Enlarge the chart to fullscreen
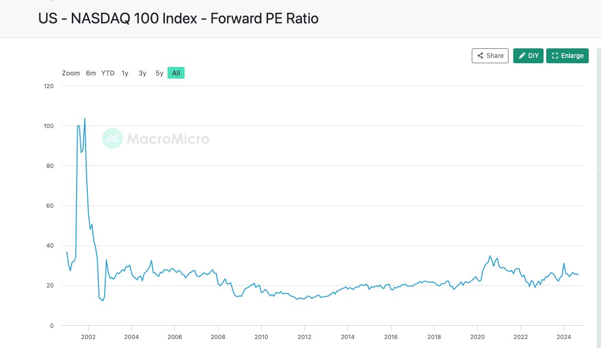Viewport: 601px width, 364px height. click(x=567, y=56)
